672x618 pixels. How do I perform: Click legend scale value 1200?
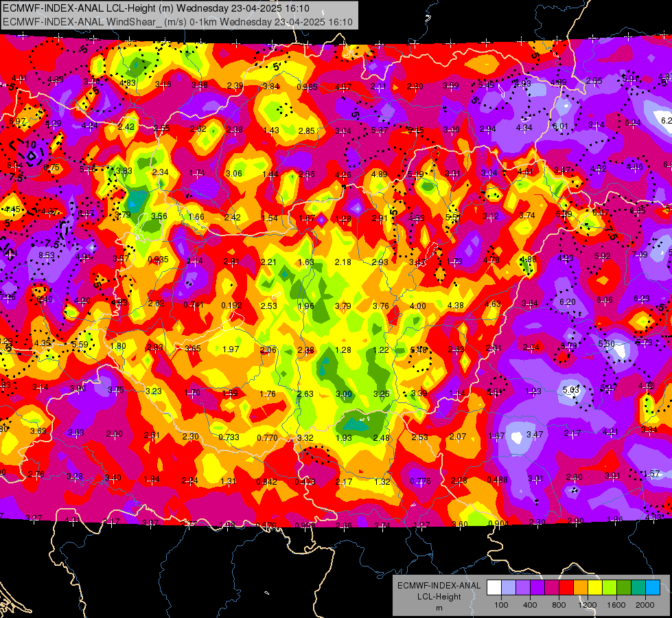(x=588, y=605)
